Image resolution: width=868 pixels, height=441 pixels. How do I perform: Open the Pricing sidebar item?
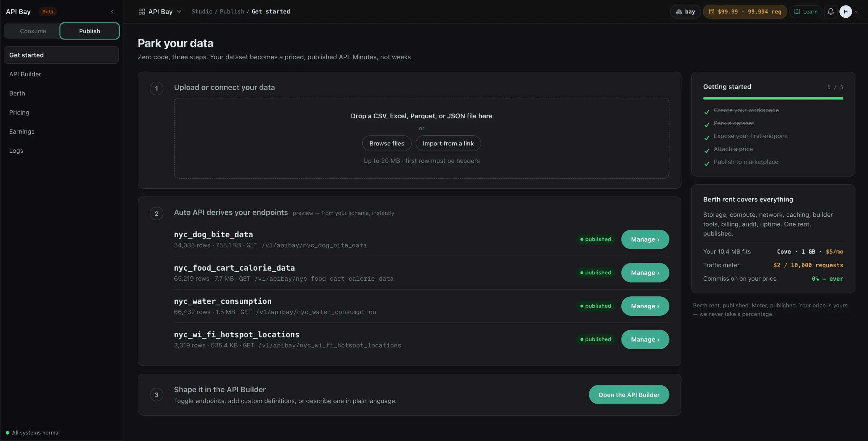tap(61, 113)
